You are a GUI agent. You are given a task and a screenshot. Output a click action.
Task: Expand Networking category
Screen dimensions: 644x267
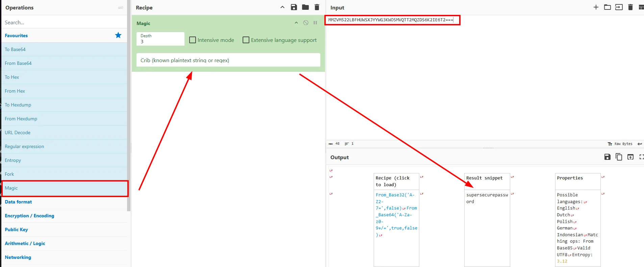point(64,257)
